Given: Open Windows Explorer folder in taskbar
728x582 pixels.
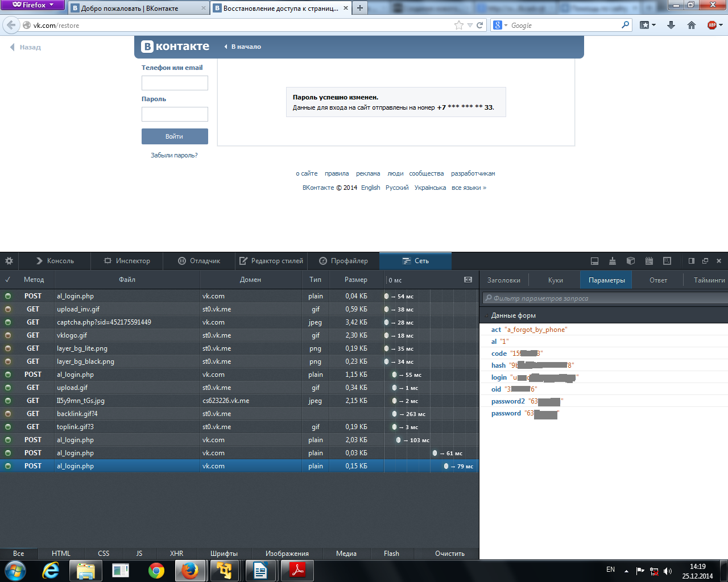Looking at the screenshot, I should pyautogui.click(x=86, y=571).
